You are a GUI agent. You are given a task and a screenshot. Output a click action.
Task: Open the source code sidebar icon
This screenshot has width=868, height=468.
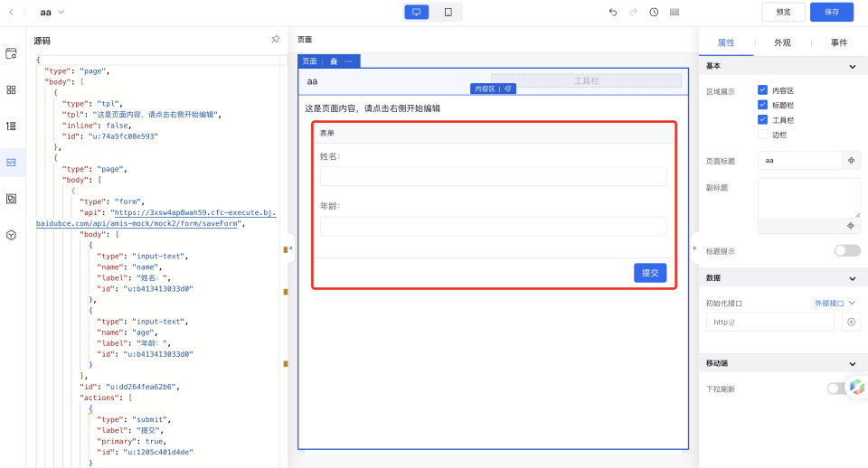[x=12, y=163]
